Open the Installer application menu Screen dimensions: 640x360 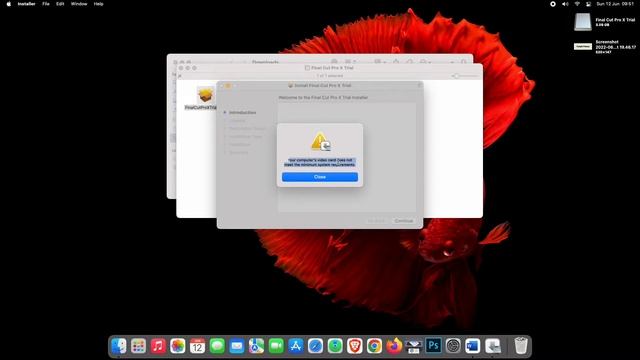point(27,4)
